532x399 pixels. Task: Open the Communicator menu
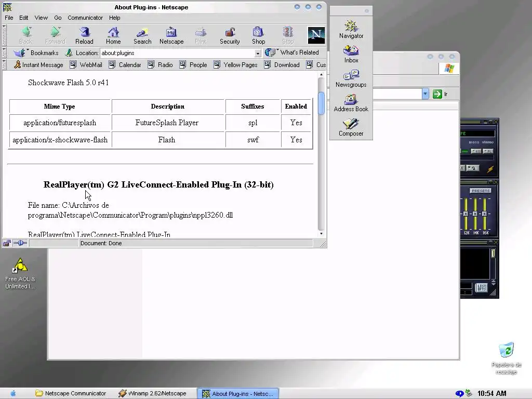[85, 18]
